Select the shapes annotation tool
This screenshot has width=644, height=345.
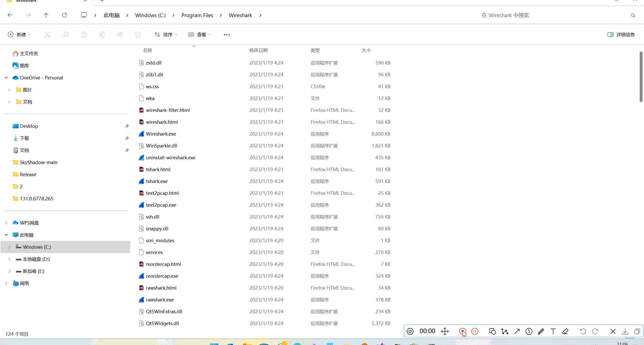(x=493, y=331)
